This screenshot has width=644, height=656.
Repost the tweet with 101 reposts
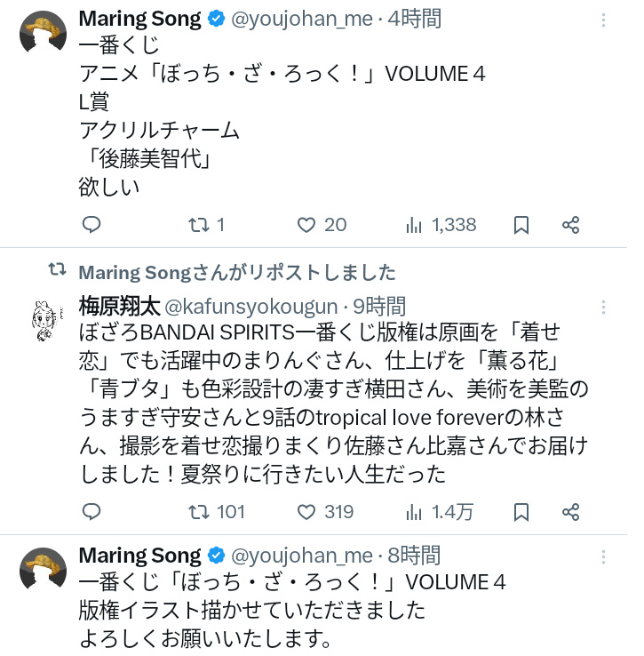[x=217, y=512]
